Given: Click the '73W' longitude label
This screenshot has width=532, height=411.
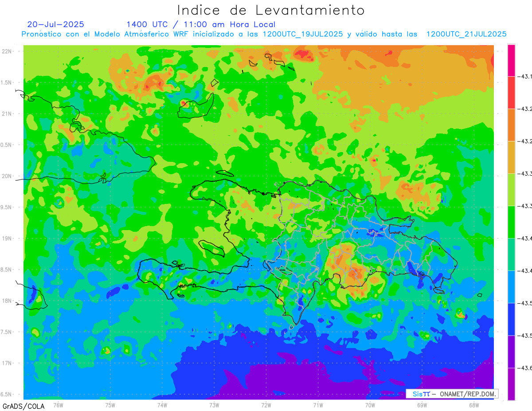Looking at the screenshot, I should click(x=214, y=405).
